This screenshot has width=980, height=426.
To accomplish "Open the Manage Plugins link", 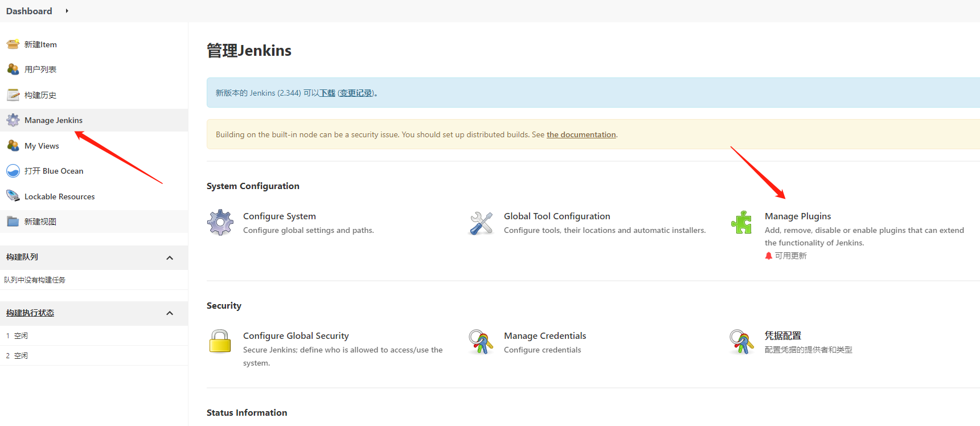I will 798,216.
